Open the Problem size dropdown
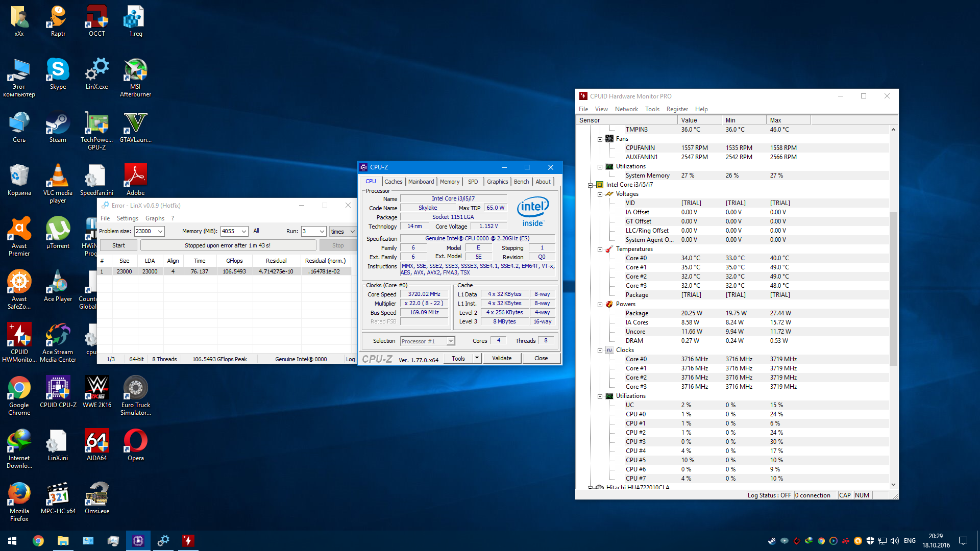The width and height of the screenshot is (980, 551). pos(160,232)
